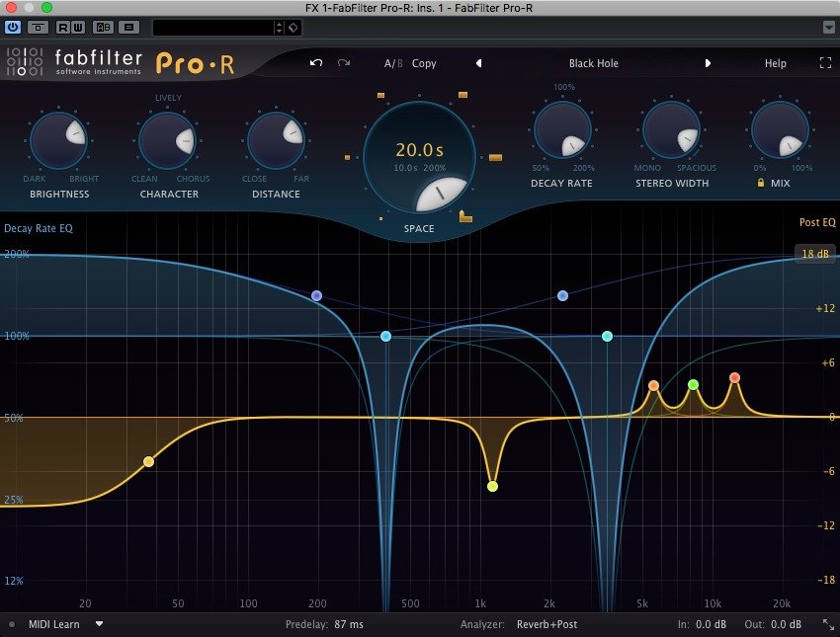Click the host preset name field
The height and width of the screenshot is (637, 840).
(213, 28)
